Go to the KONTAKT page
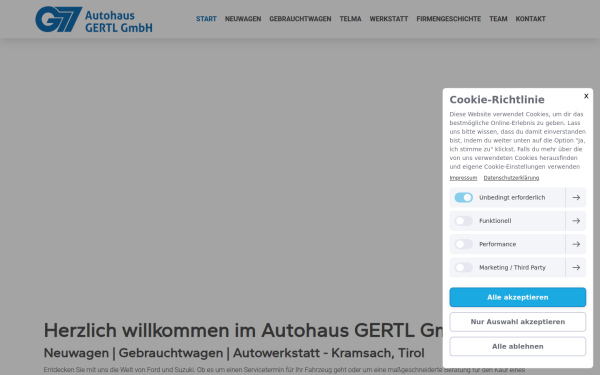This screenshot has width=600, height=375. click(x=530, y=19)
